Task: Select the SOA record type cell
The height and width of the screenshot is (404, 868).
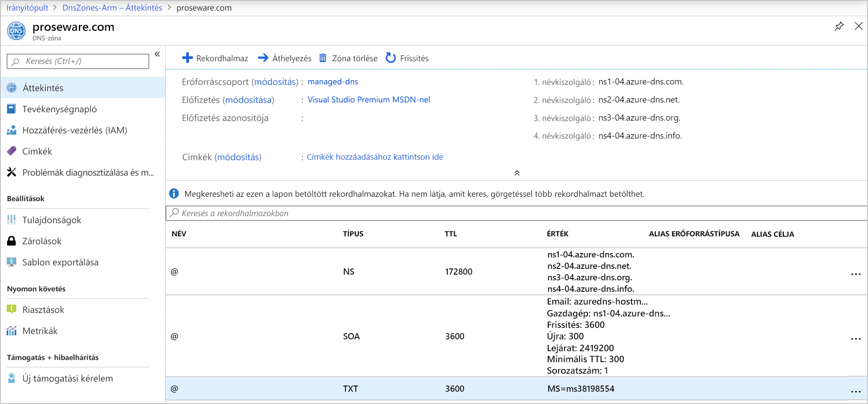Action: pyautogui.click(x=351, y=336)
